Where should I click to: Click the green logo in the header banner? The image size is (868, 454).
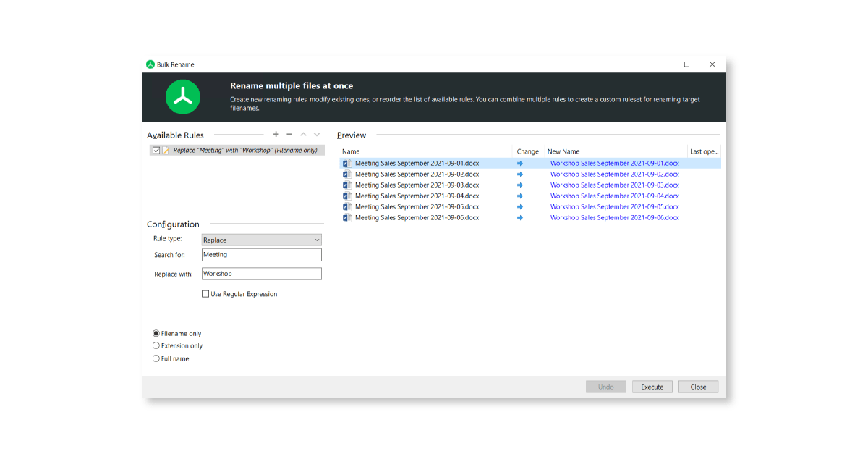click(183, 97)
